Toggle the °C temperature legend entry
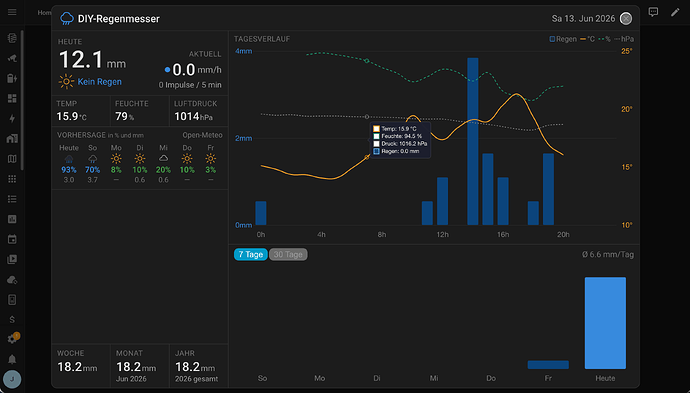Viewport: 690px width, 393px height. tap(587, 39)
